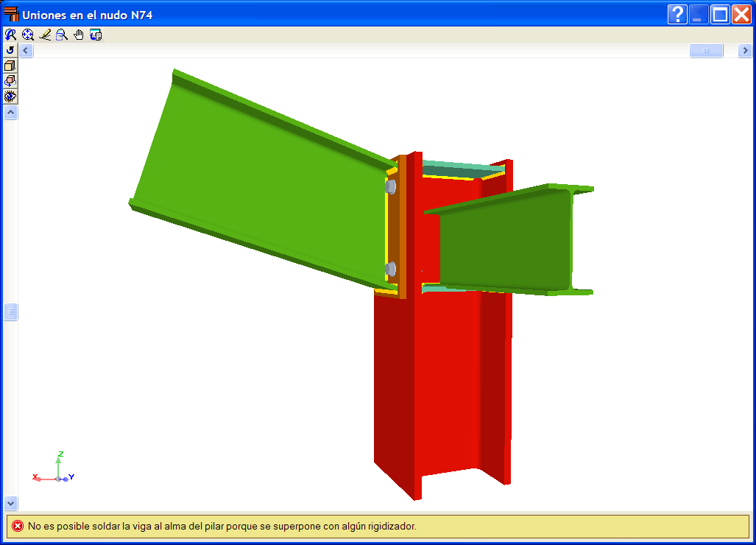
Task: Click the vertical scrollbar up arrow
Action: [x=10, y=113]
